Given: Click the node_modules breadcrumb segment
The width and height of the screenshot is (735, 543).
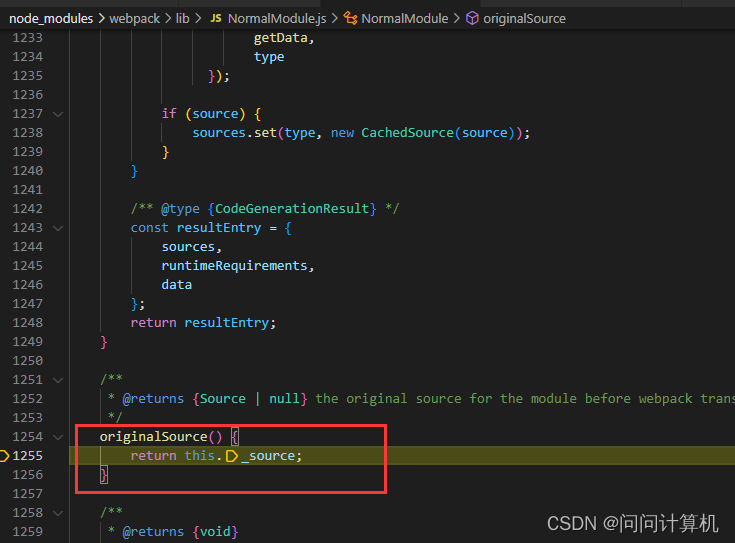Looking at the screenshot, I should coord(51,19).
